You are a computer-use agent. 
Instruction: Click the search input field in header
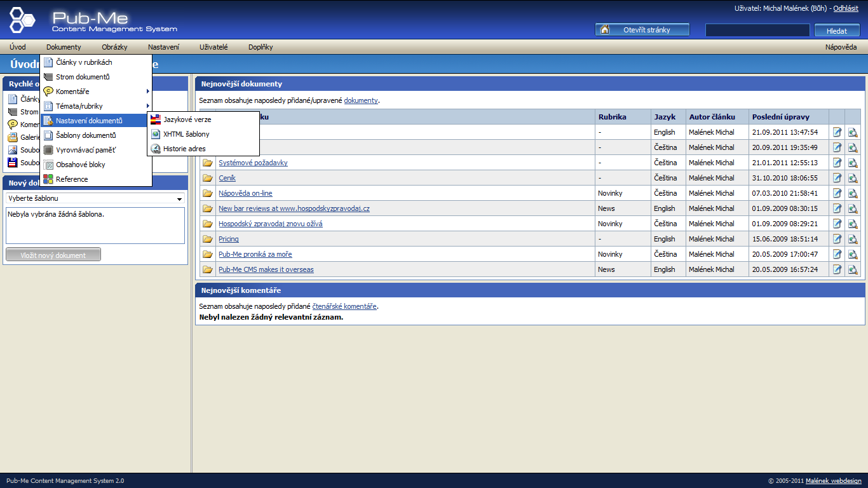[757, 30]
